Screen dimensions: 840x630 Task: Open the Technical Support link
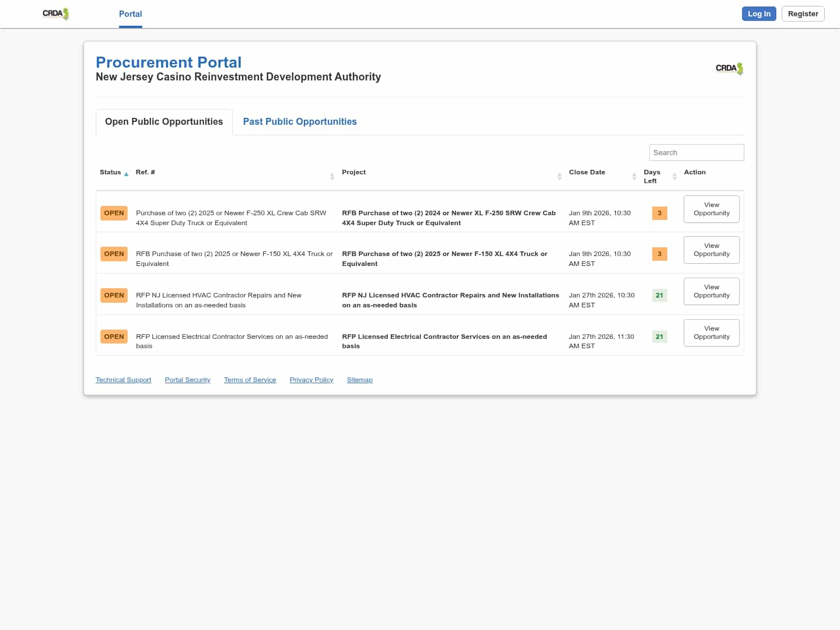[x=123, y=380]
